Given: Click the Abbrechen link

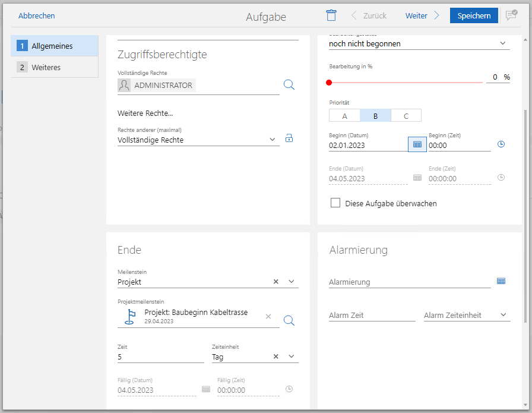Looking at the screenshot, I should (x=37, y=15).
